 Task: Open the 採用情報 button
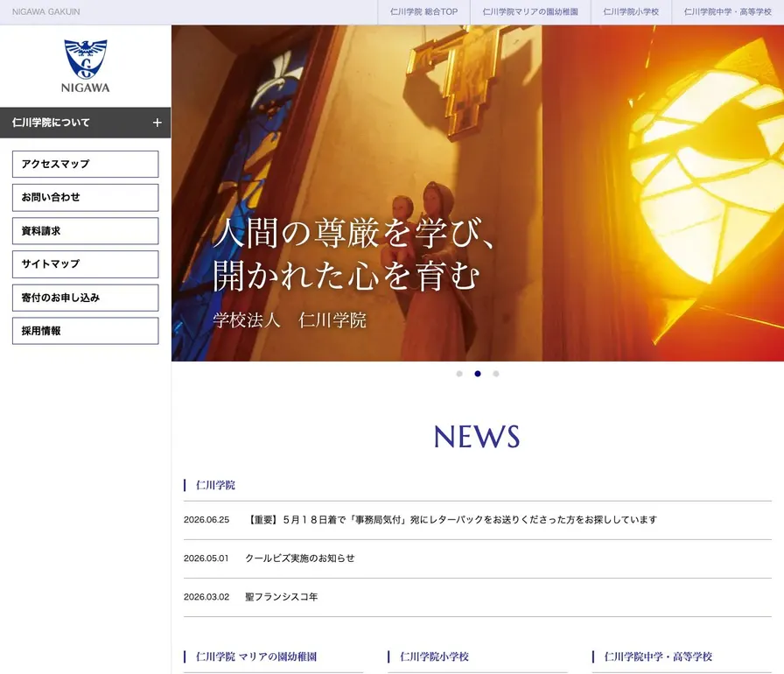86,331
